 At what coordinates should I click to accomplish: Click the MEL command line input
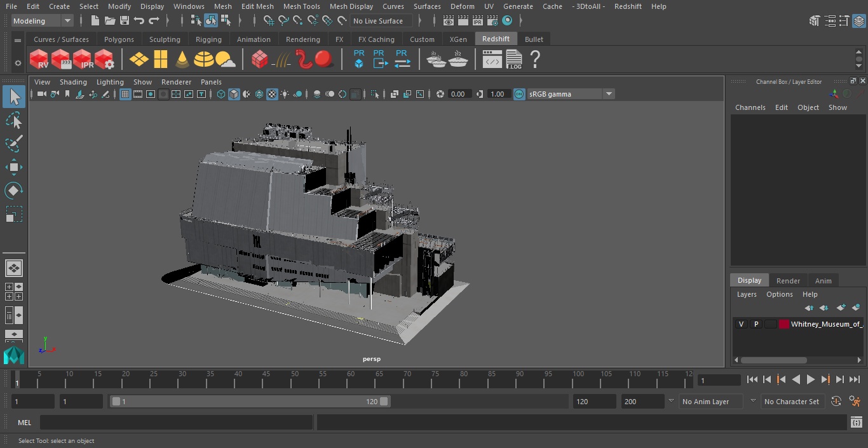176,423
